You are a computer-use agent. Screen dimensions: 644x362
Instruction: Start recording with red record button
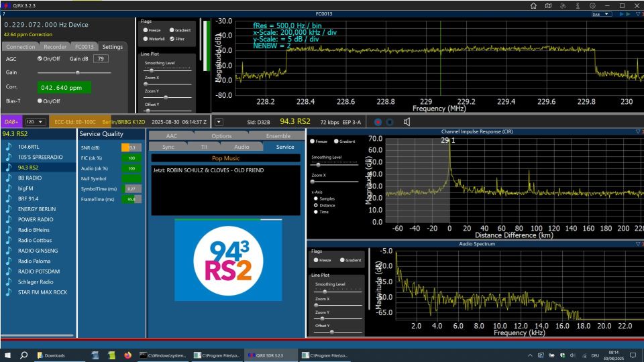click(378, 122)
